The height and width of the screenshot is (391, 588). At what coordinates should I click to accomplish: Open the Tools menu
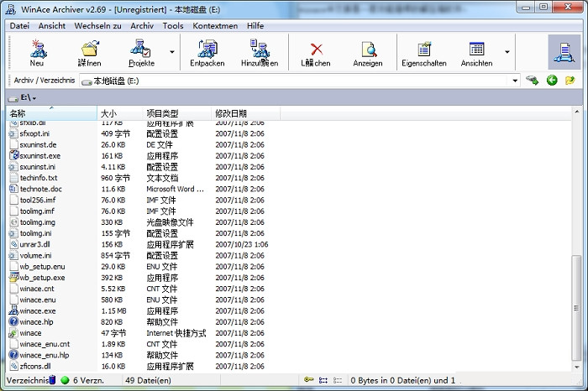click(173, 26)
